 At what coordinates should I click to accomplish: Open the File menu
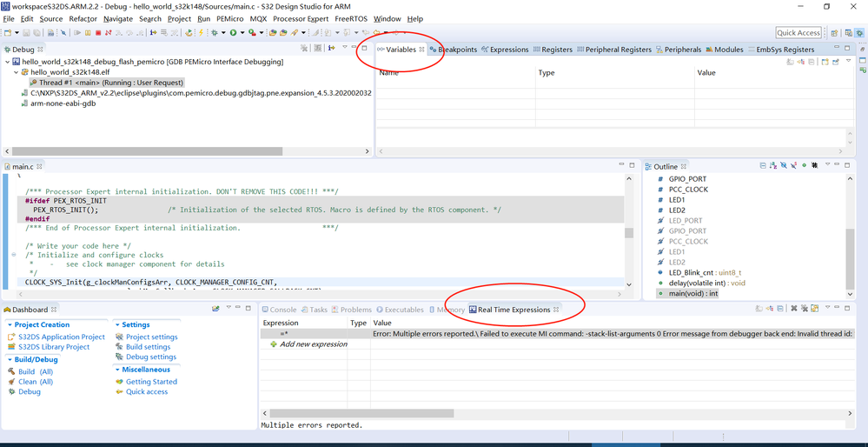(x=9, y=19)
